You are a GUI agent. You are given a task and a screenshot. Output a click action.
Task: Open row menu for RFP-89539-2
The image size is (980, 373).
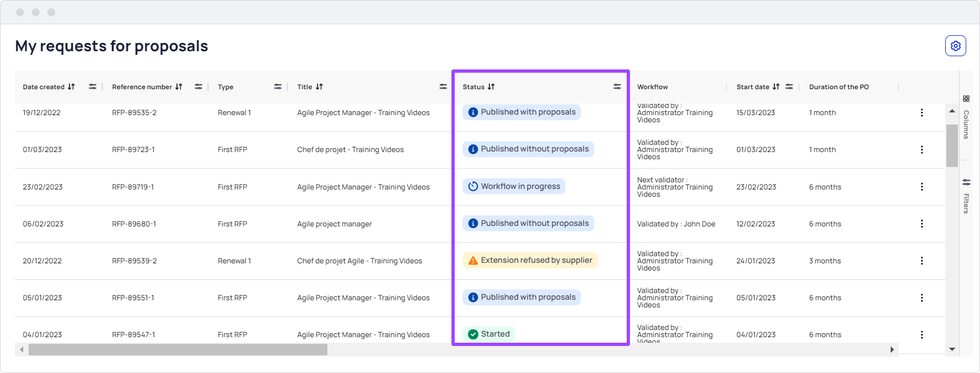pos(922,261)
